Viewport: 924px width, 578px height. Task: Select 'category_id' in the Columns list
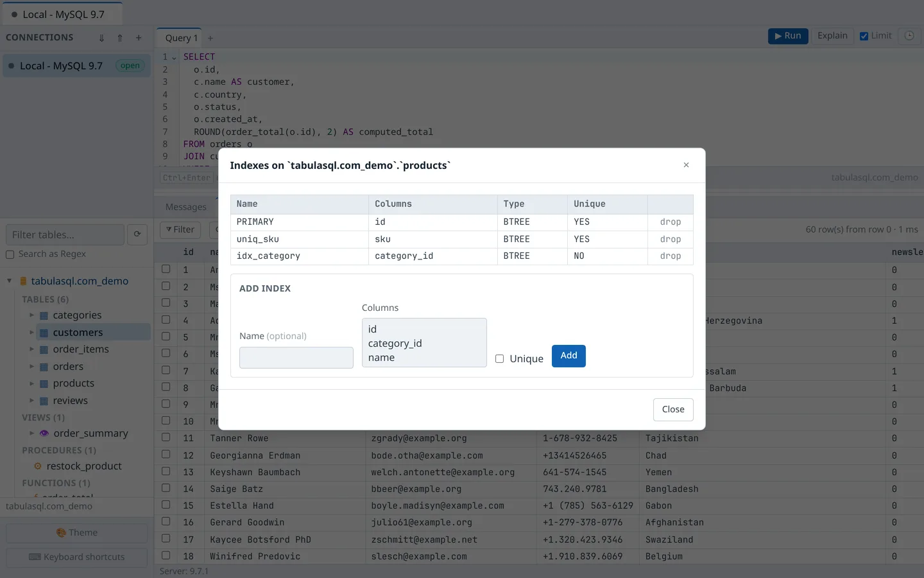pos(424,343)
